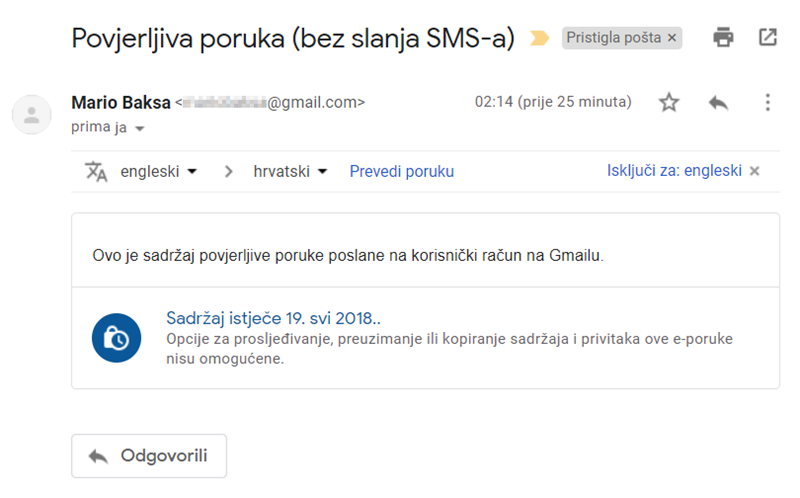This screenshot has width=800, height=498.
Task: Click the translate icon in the translation bar
Action: 96,171
